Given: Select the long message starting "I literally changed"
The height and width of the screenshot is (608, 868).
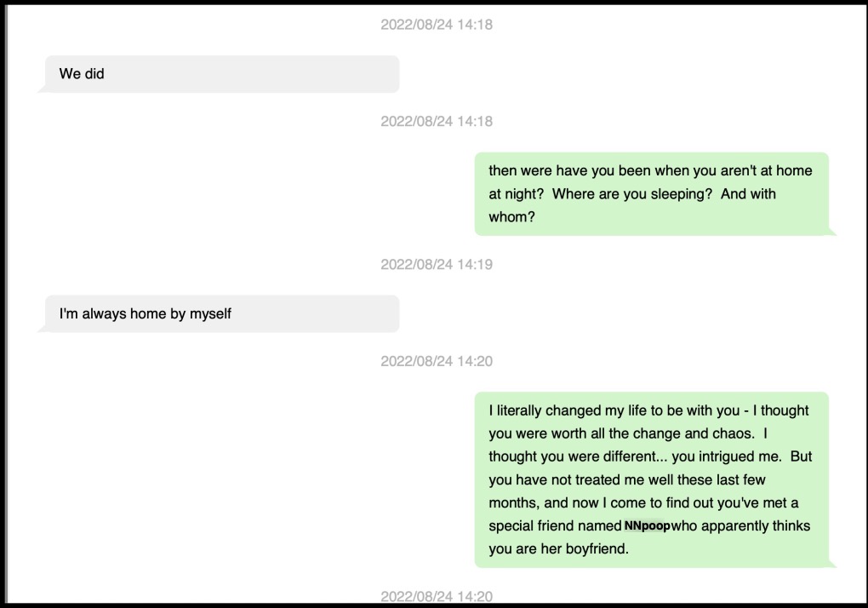Looking at the screenshot, I should (651, 479).
